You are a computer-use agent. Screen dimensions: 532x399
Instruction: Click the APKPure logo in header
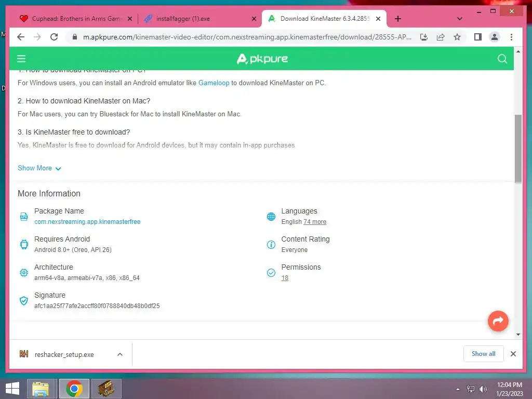[x=262, y=59]
